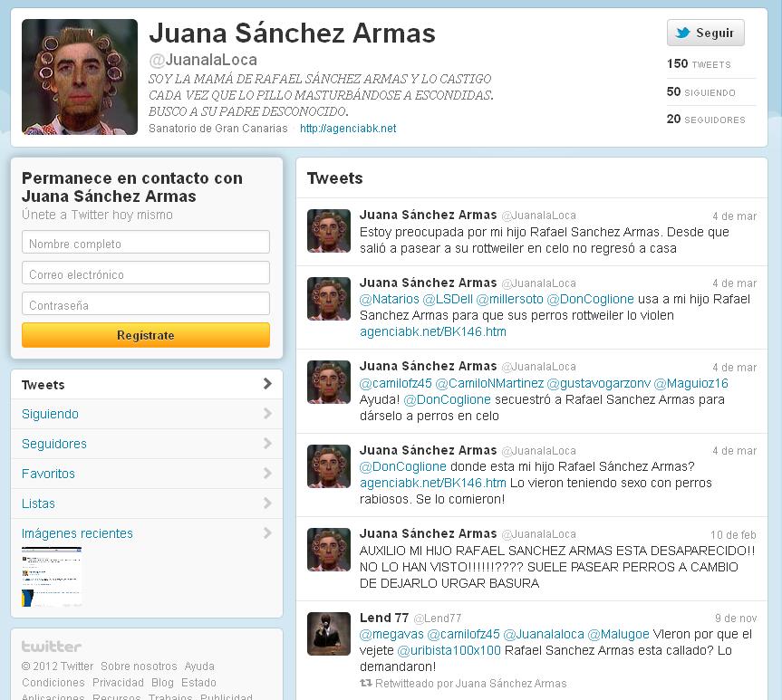Open @DonCoglione mention in the @Natarios tweet

click(591, 299)
